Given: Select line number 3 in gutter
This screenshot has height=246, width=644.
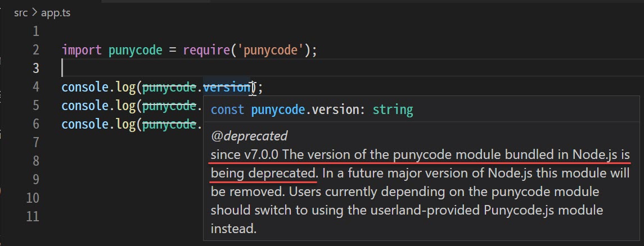Looking at the screenshot, I should [35, 69].
